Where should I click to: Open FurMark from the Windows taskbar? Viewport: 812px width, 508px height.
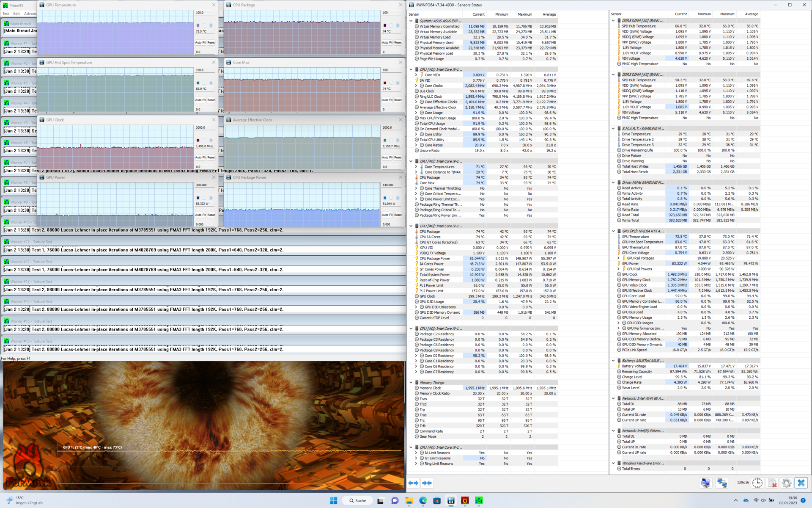pyautogui.click(x=465, y=501)
